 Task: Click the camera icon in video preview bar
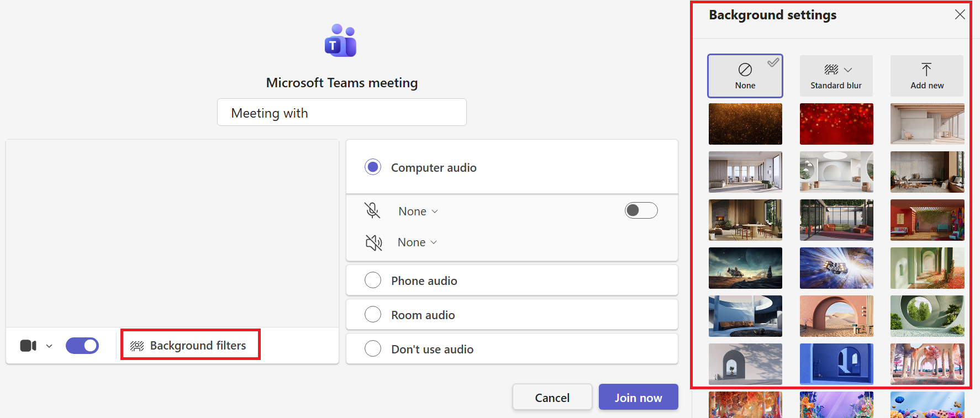28,346
